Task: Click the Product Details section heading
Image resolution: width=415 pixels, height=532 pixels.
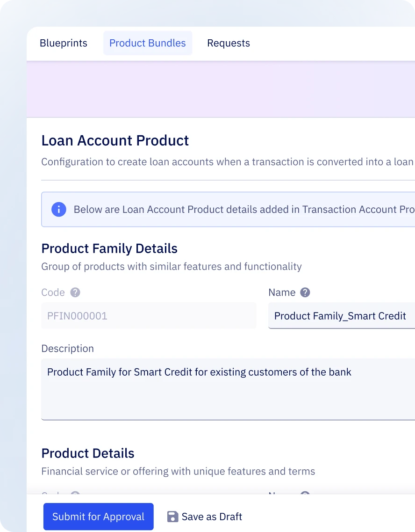Action: [88, 453]
